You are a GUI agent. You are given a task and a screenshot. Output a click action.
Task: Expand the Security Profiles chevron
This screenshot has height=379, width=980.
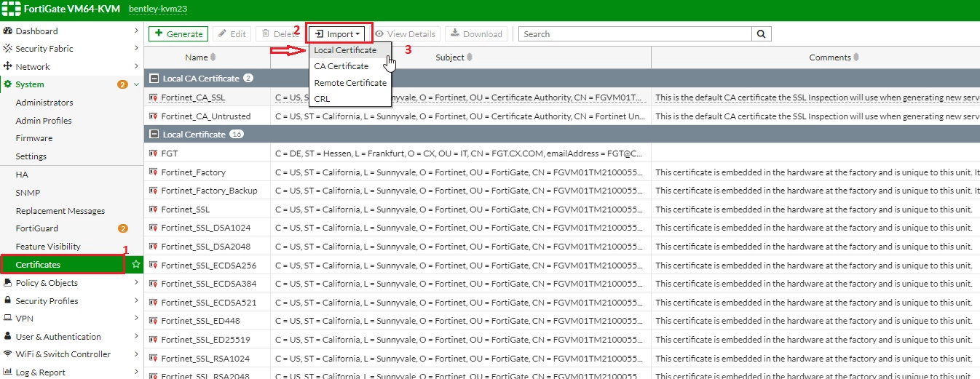136,301
